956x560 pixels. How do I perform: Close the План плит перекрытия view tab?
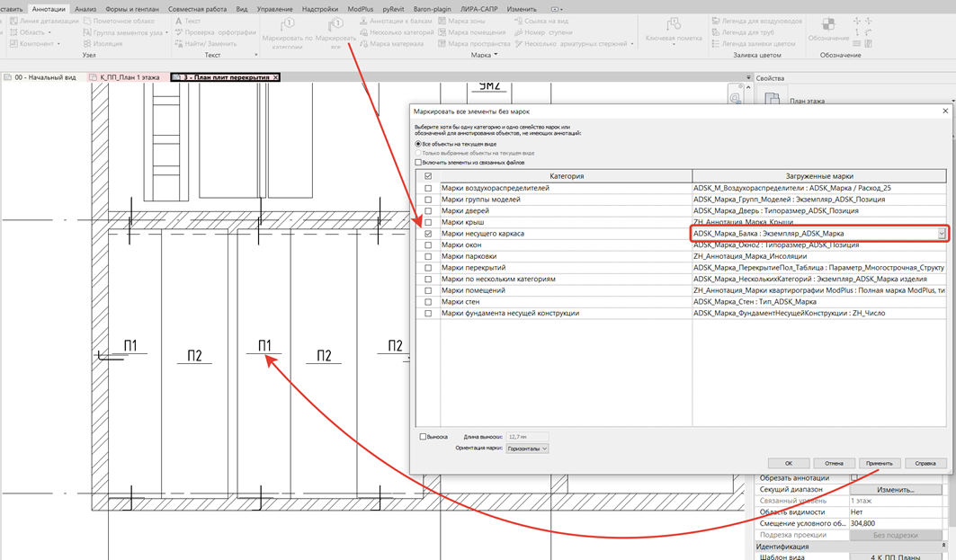[275, 77]
